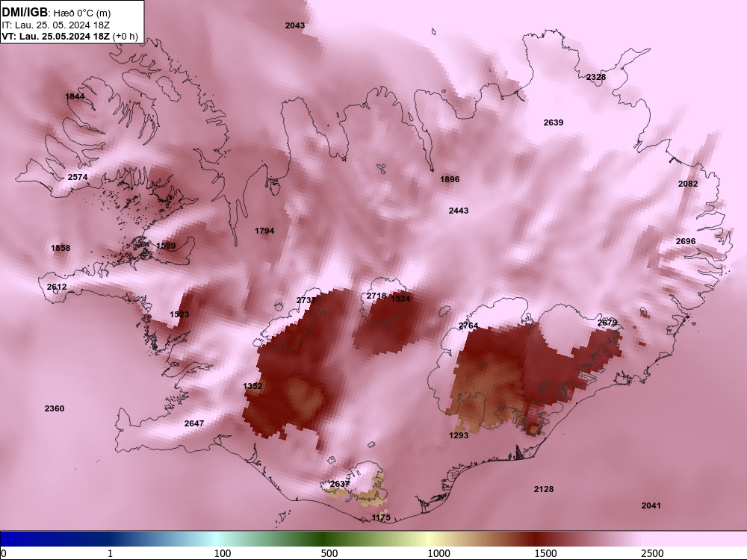Click the 1794 height label
747x560 pixels.
(x=264, y=231)
